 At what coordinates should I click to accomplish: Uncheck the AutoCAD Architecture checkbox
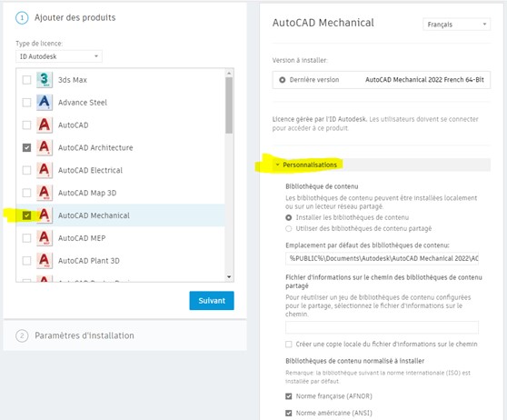click(x=26, y=148)
